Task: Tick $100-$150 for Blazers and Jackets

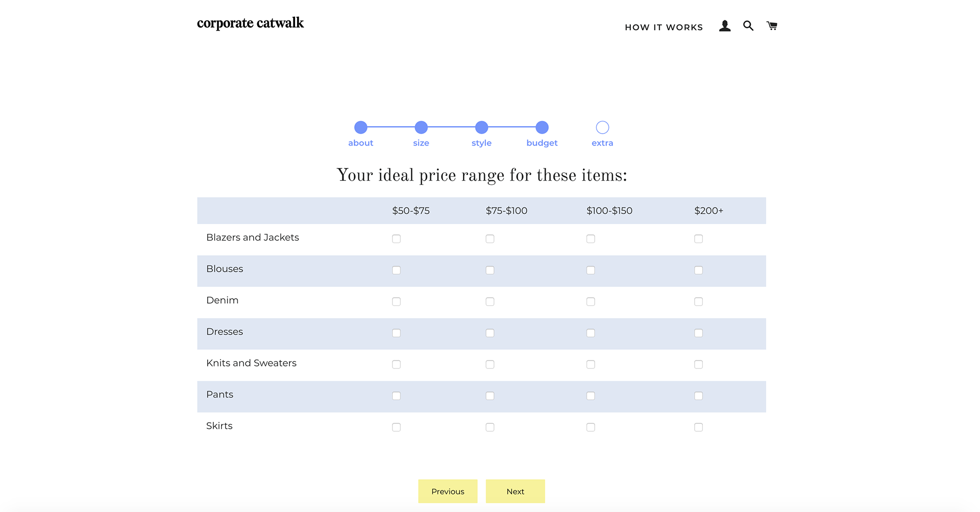Action: pyautogui.click(x=591, y=239)
